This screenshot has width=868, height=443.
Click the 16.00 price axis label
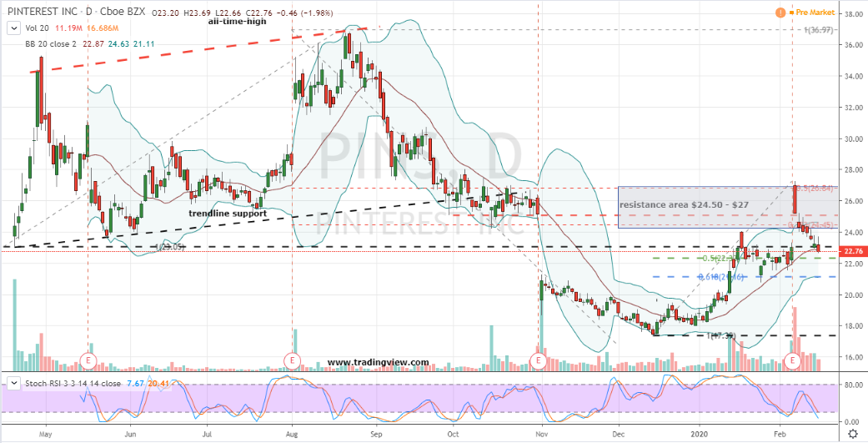855,357
